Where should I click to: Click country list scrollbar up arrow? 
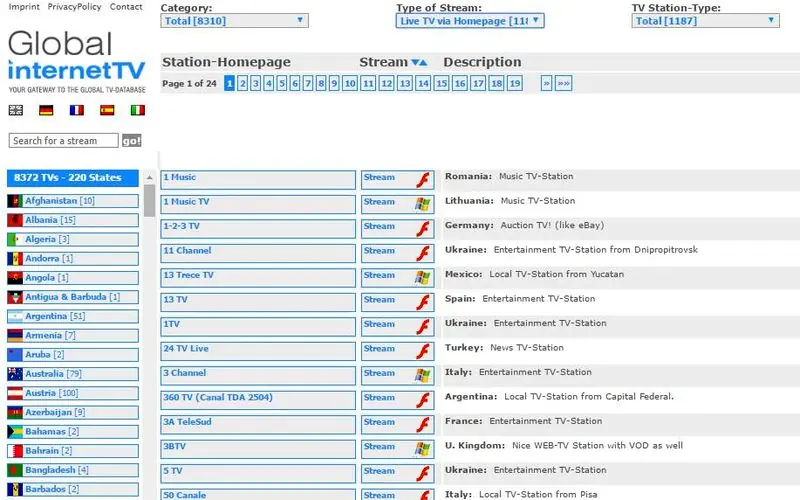[149, 178]
